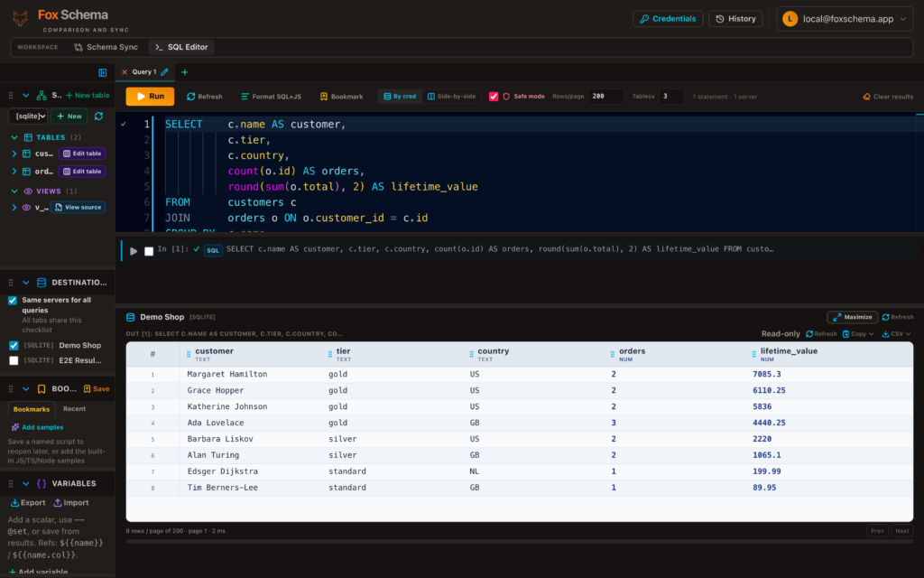
Task: Switch to Schema Sync tab
Action: 106,47
